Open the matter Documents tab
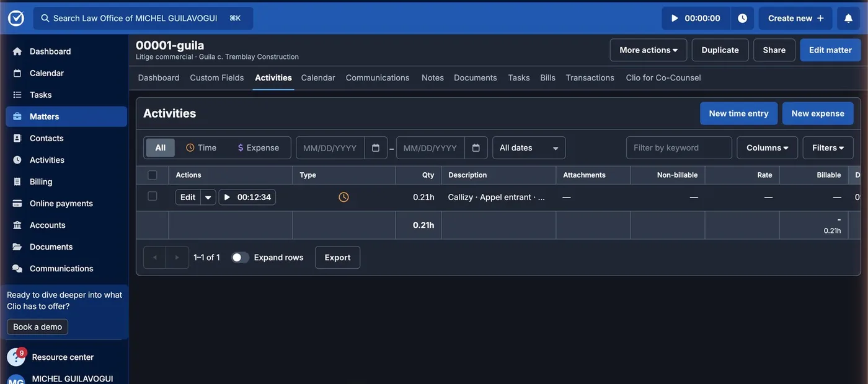This screenshot has width=868, height=384. [476, 78]
